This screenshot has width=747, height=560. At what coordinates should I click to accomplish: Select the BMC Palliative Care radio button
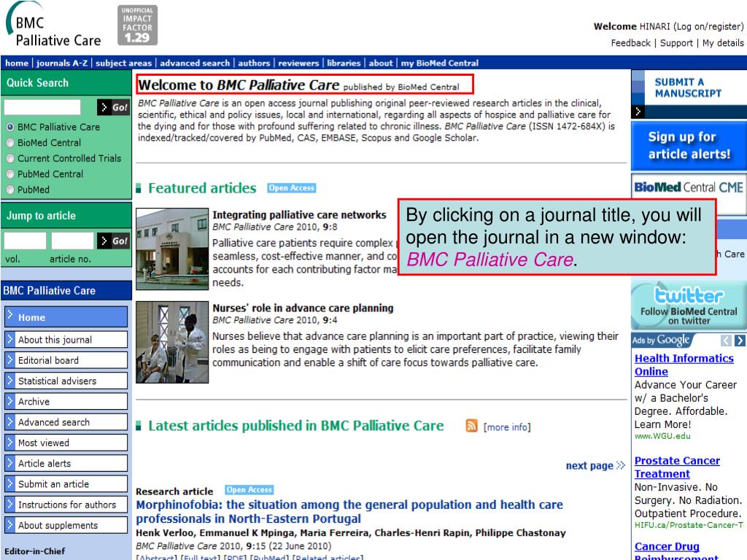(10, 127)
